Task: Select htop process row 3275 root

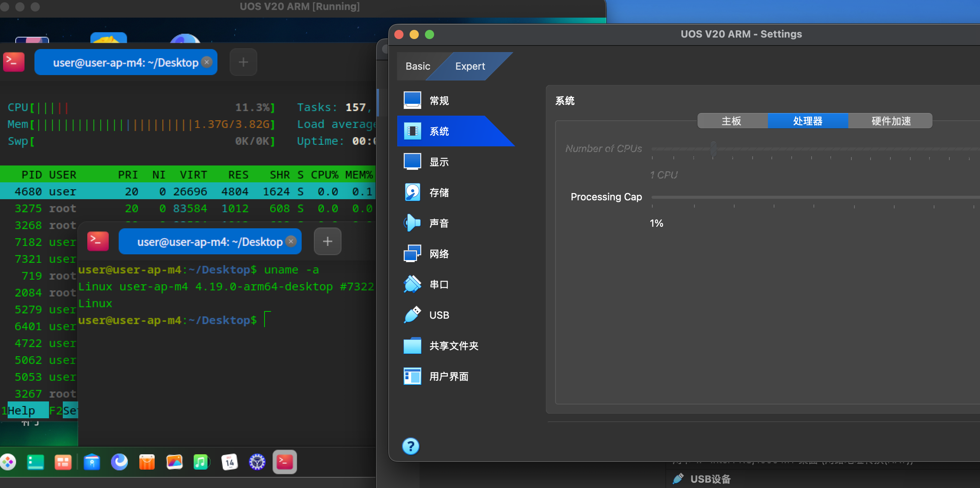Action: point(188,208)
